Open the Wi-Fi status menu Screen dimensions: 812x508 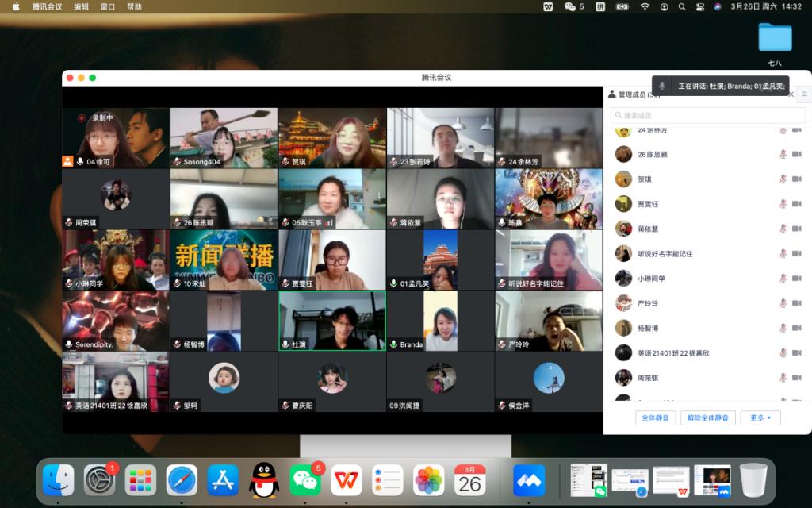[x=645, y=6]
